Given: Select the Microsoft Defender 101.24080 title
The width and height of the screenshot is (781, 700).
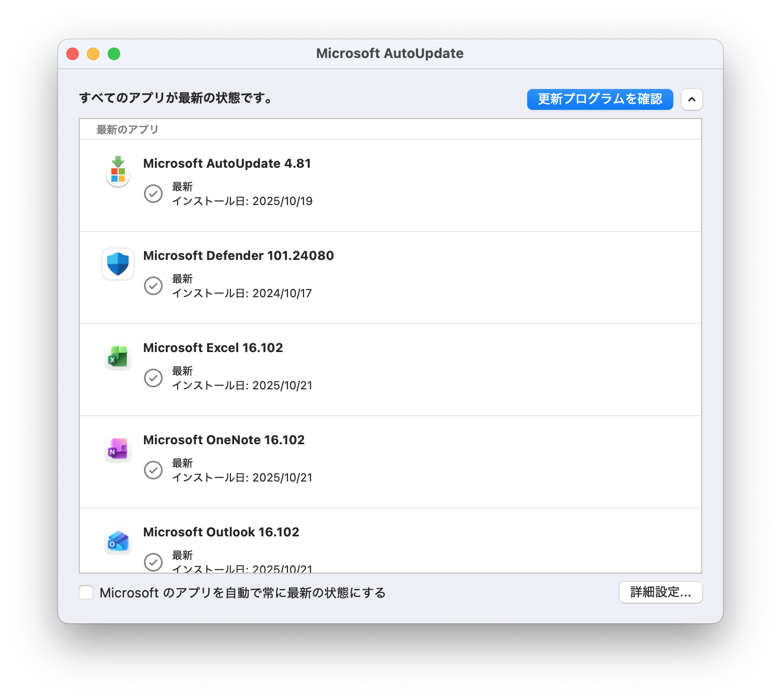Looking at the screenshot, I should click(x=238, y=256).
